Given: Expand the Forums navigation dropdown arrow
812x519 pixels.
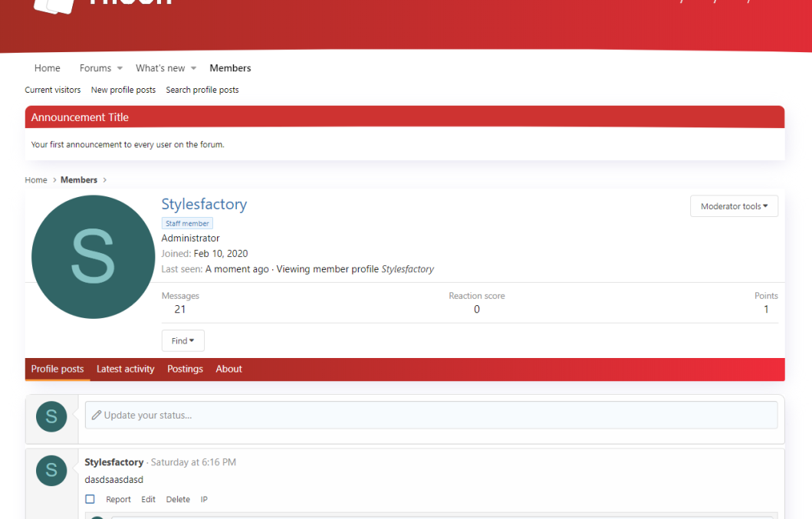Looking at the screenshot, I should click(120, 68).
